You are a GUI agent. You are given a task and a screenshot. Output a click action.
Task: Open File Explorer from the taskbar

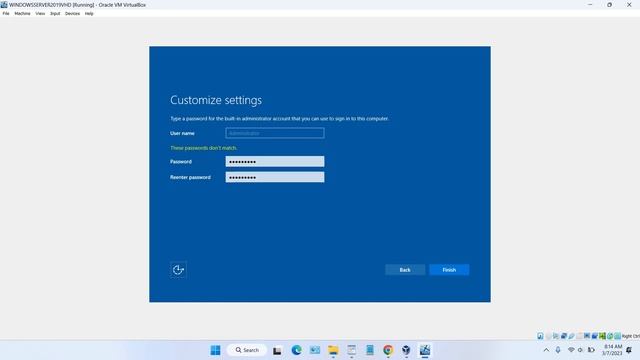tap(333, 350)
